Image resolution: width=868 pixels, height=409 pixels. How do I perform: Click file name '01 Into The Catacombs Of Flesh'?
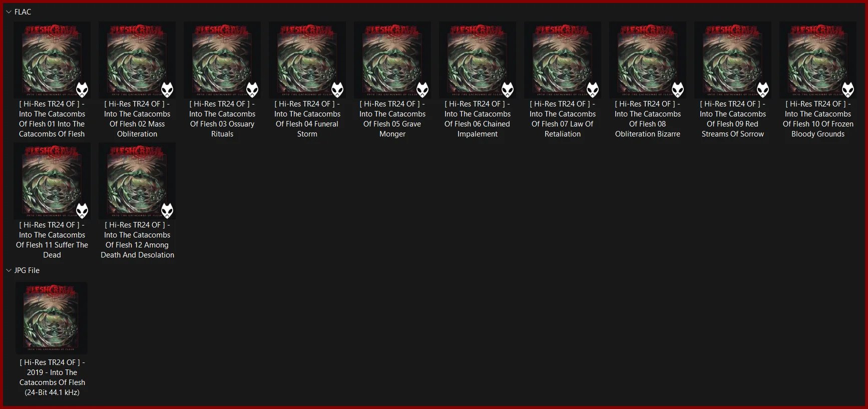pyautogui.click(x=52, y=119)
